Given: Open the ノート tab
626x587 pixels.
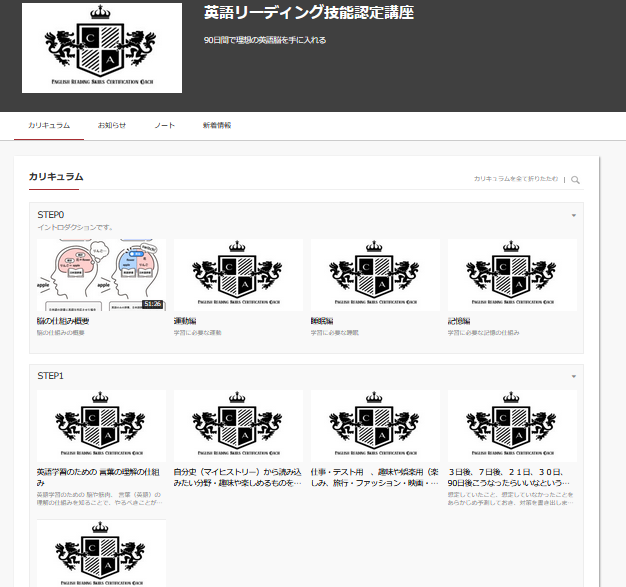Looking at the screenshot, I should tap(165, 125).
